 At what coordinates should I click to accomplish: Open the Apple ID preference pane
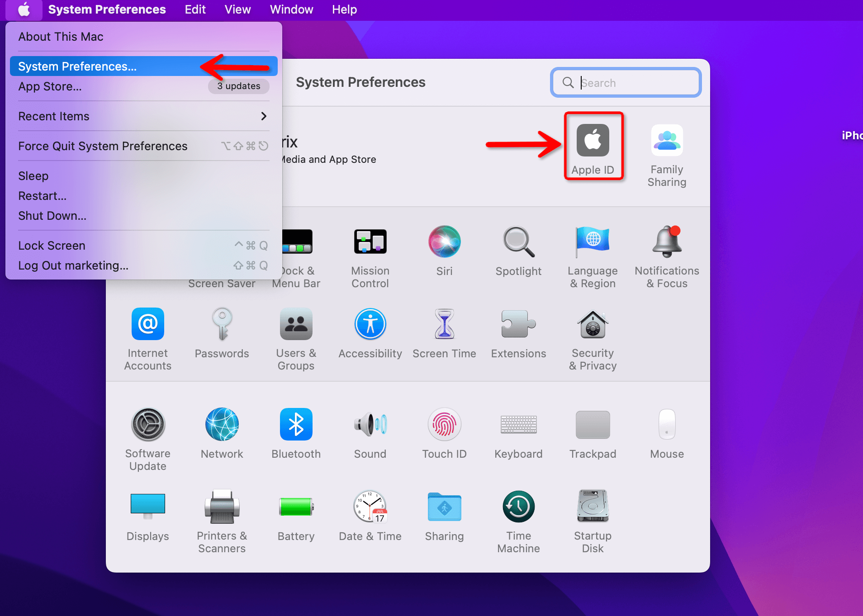(593, 149)
